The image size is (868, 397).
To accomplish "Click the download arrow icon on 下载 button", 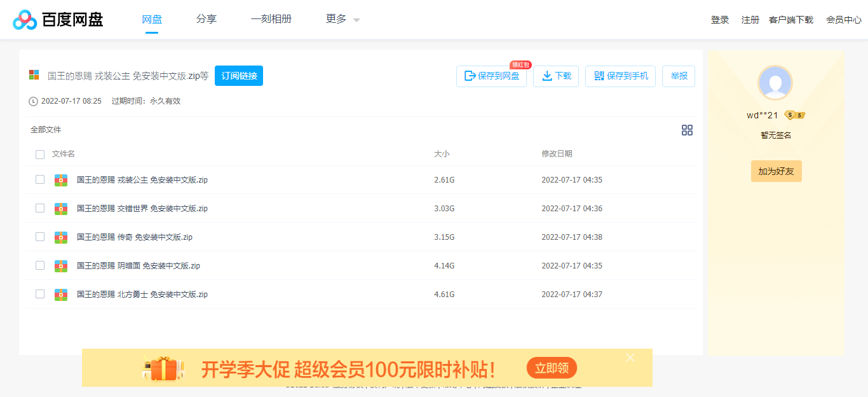I will coord(546,76).
